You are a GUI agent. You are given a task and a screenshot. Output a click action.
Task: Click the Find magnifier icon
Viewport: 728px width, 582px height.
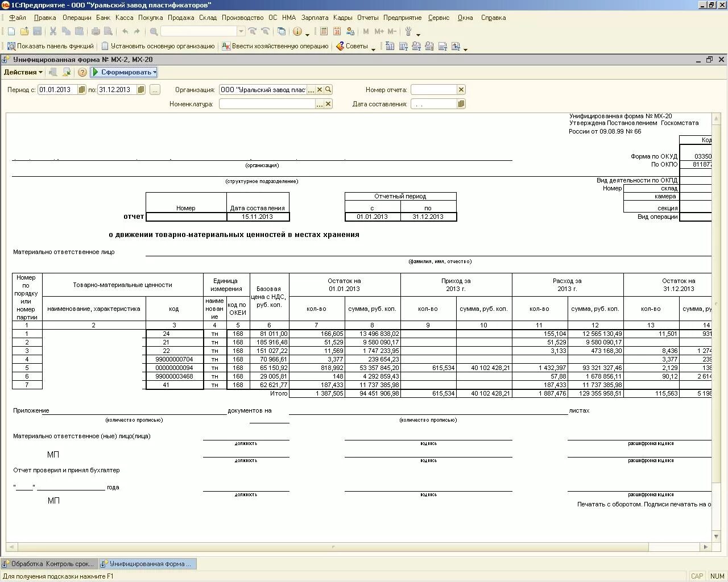pos(154,31)
